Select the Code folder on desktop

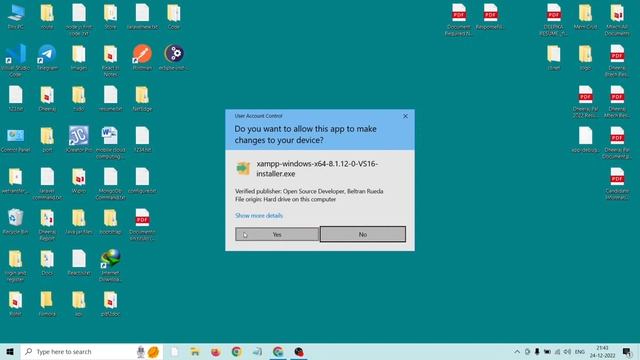pos(174,17)
